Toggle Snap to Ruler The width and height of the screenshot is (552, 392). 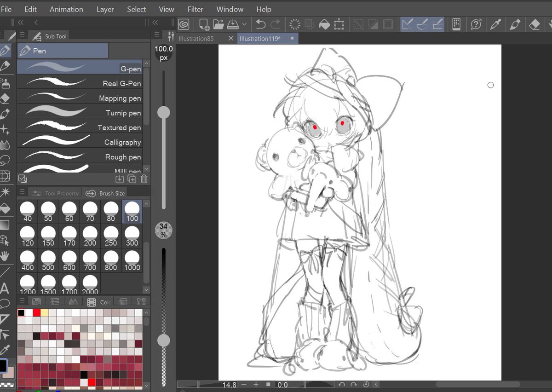[408, 24]
